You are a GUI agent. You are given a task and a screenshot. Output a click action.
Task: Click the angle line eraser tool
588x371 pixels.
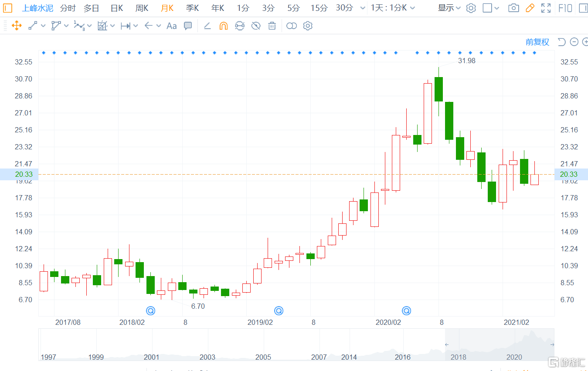(x=207, y=26)
